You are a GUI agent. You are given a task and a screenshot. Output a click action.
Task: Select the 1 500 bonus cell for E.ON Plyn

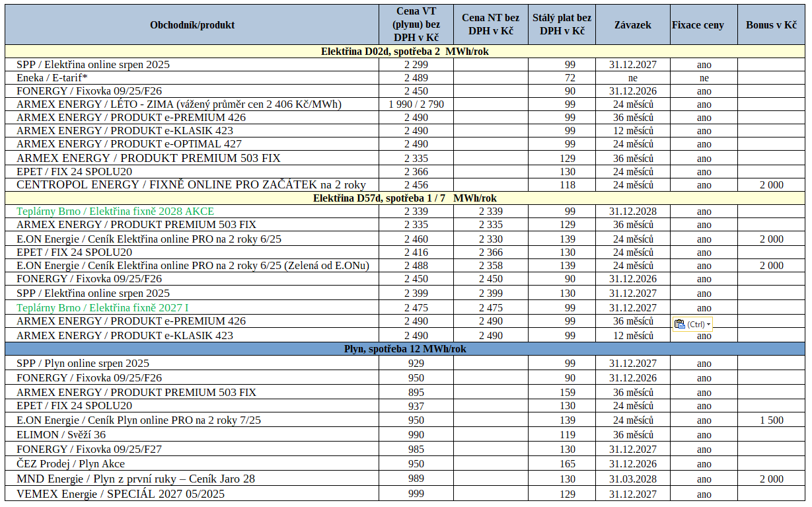[x=772, y=420]
